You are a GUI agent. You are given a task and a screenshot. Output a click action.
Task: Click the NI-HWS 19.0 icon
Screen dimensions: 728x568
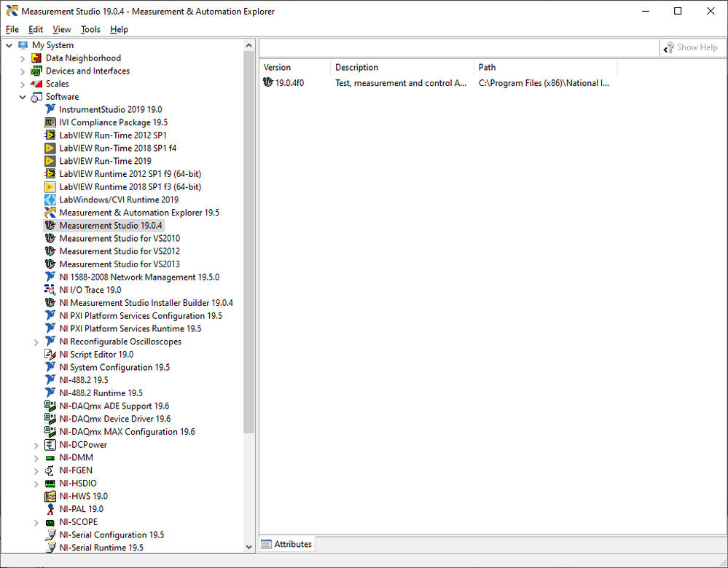[x=50, y=497]
